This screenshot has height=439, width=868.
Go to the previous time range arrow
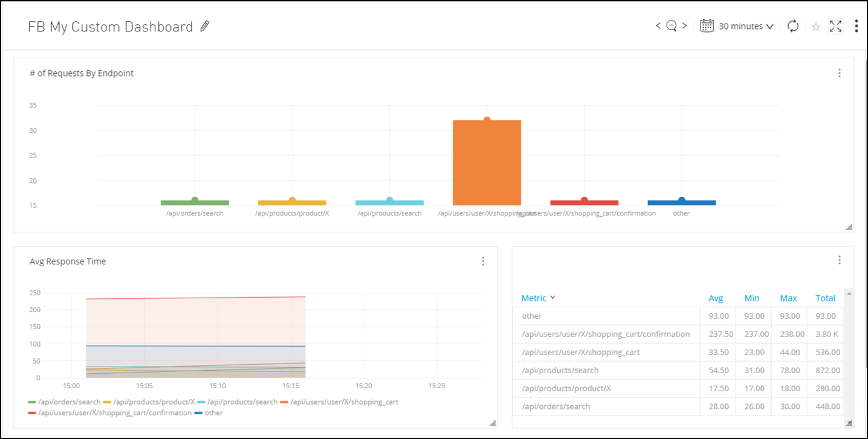click(x=658, y=26)
